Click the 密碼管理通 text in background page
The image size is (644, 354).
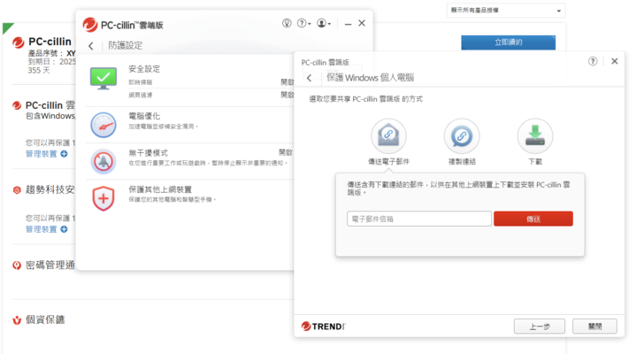pyautogui.click(x=50, y=265)
